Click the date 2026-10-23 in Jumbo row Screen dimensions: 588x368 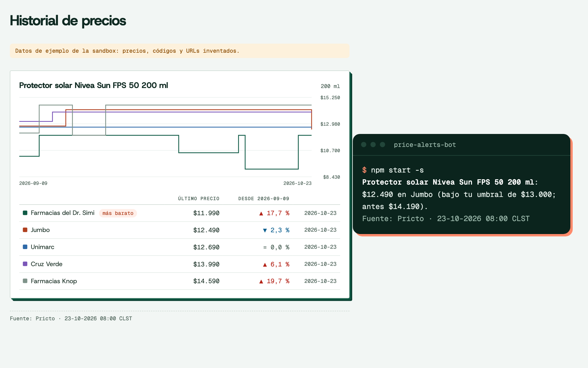click(x=320, y=230)
